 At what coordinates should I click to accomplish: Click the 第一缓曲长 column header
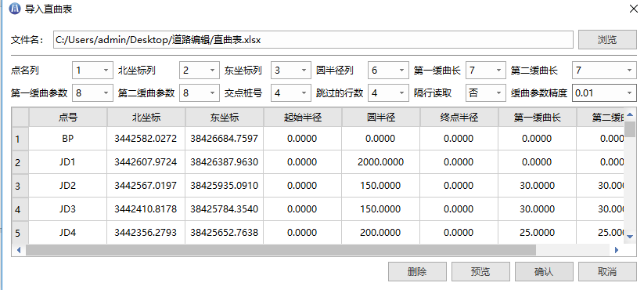538,118
